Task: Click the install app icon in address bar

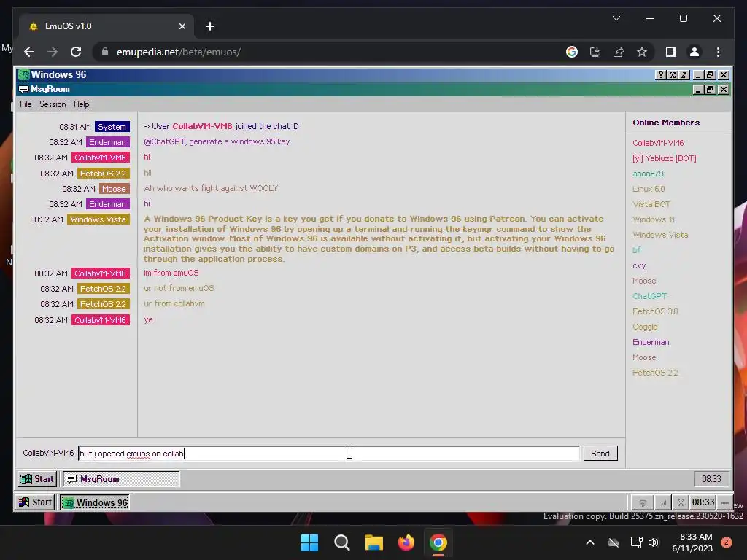Action: click(595, 52)
